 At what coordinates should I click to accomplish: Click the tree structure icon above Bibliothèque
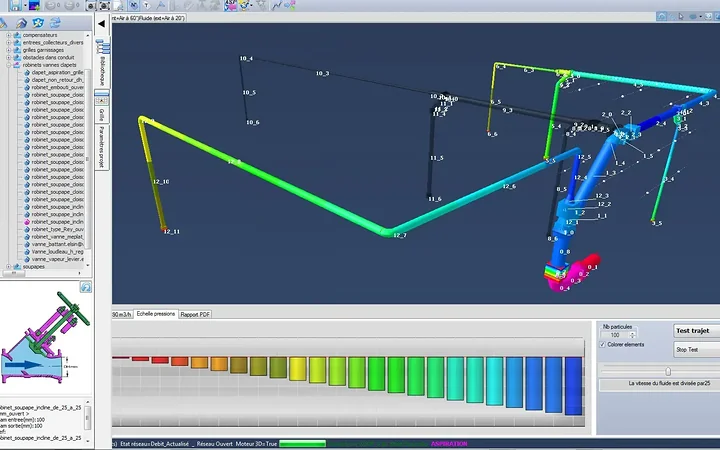pyautogui.click(x=103, y=46)
